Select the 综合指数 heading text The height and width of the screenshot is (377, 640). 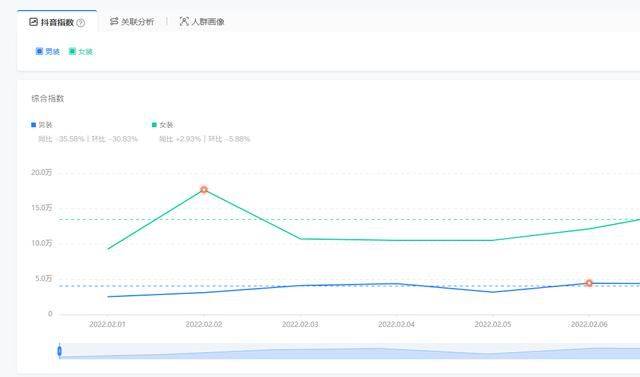pyautogui.click(x=48, y=98)
